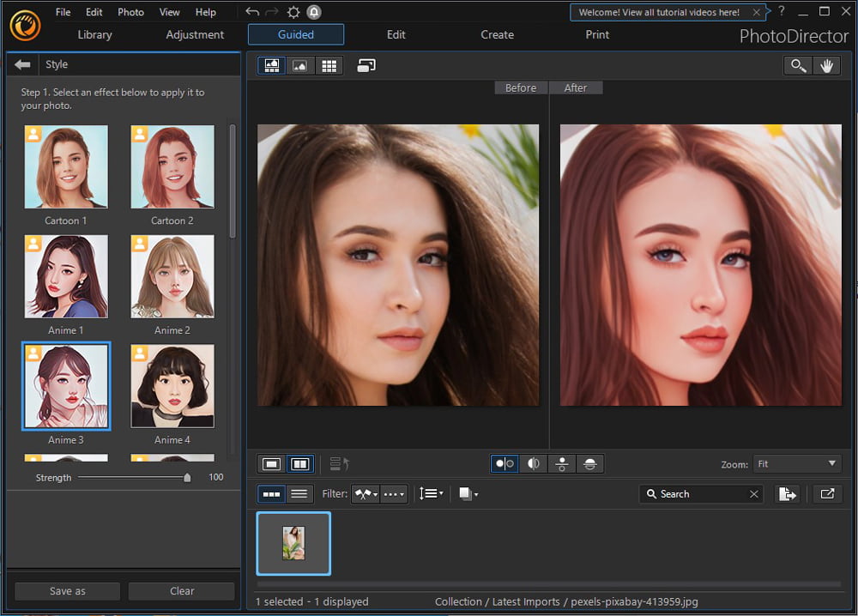Click the Save as button
This screenshot has height=616, width=858.
tap(66, 591)
